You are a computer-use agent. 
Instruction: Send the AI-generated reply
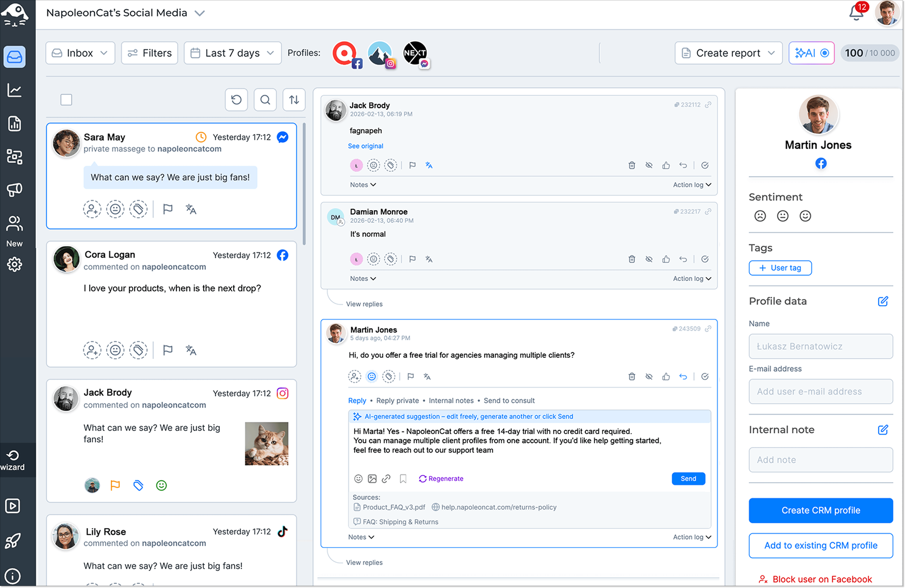688,479
